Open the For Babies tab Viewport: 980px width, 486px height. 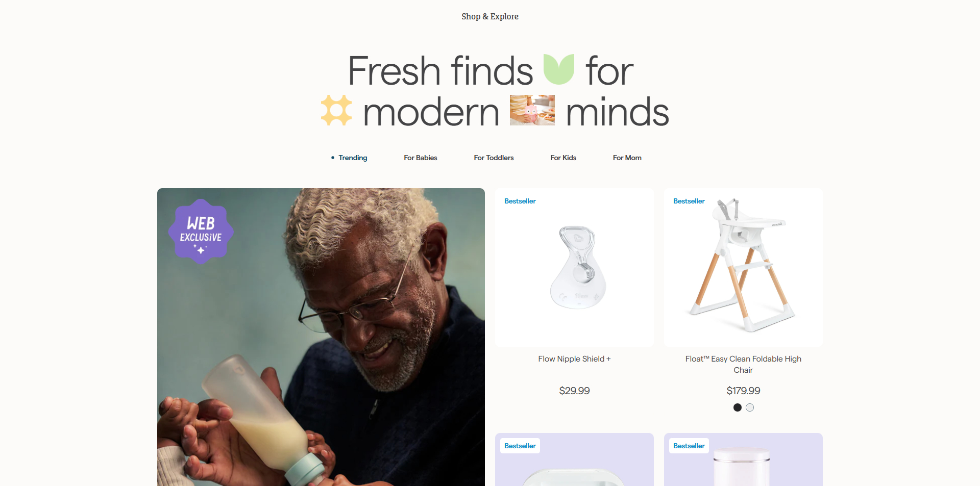tap(421, 158)
